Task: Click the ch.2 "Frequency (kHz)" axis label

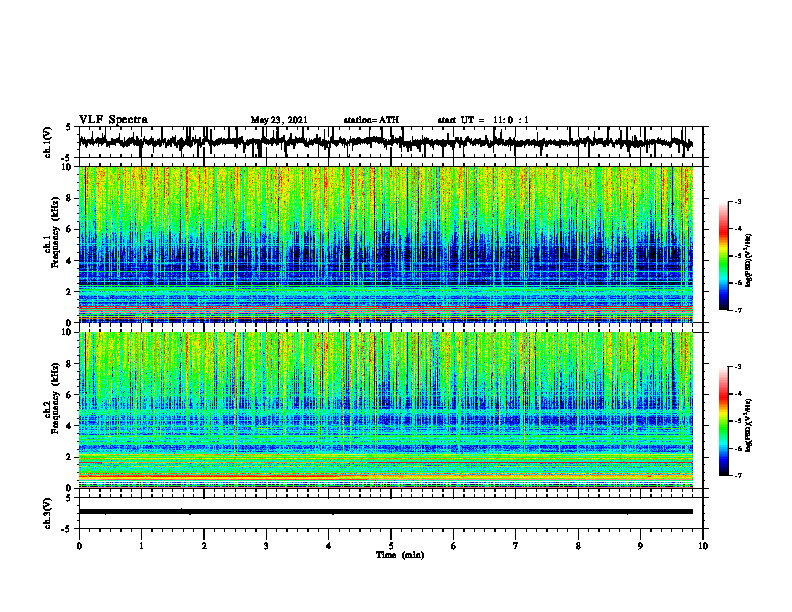Action: [x=55, y=398]
